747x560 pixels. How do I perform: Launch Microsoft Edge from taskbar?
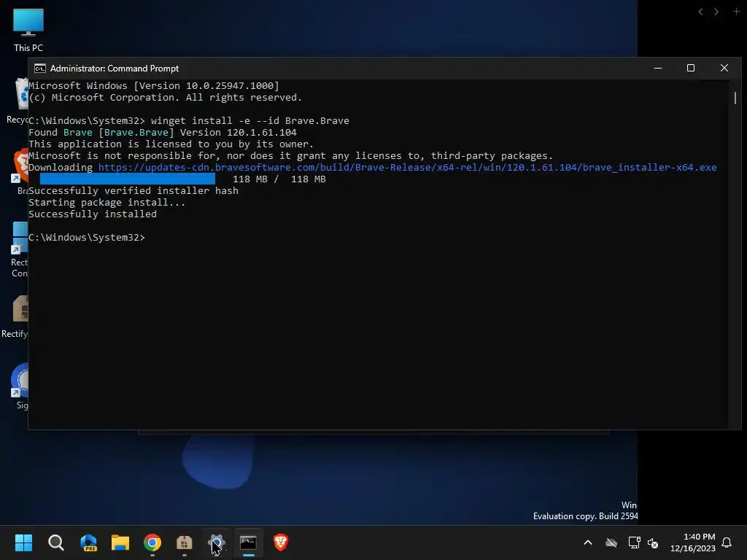pos(88,542)
